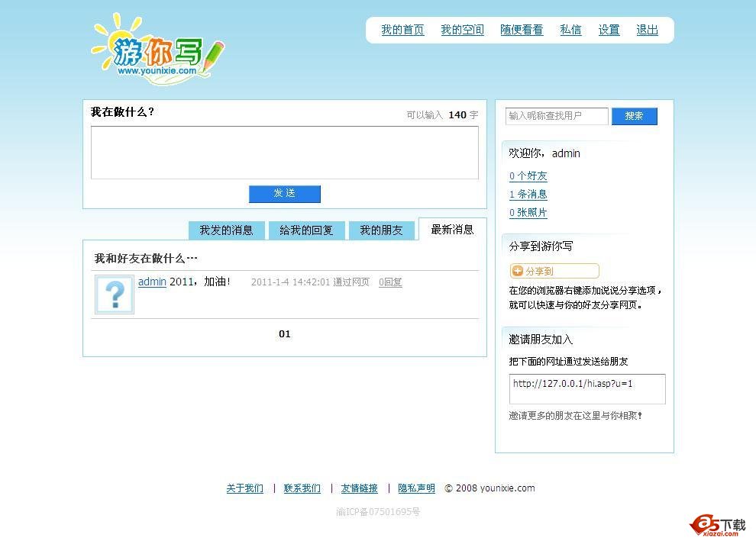Screen dimensions: 756x541
Task: Open 隐私声明 in the footer
Action: [416, 488]
